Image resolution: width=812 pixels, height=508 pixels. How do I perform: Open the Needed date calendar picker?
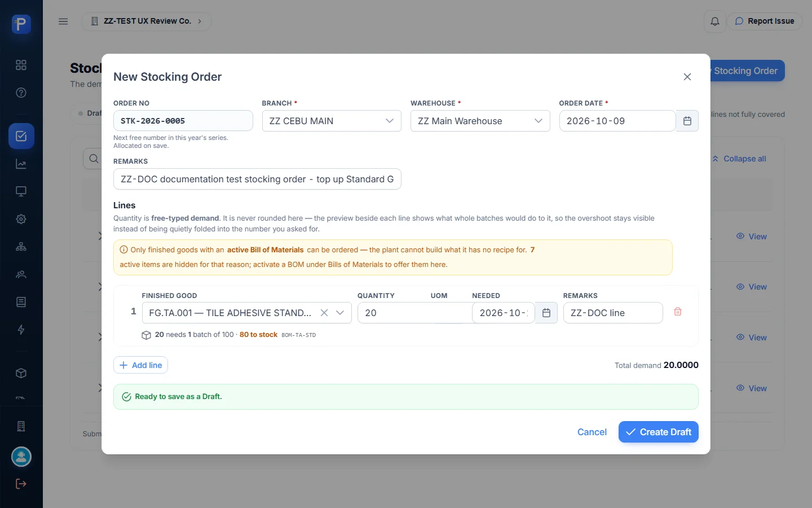546,313
